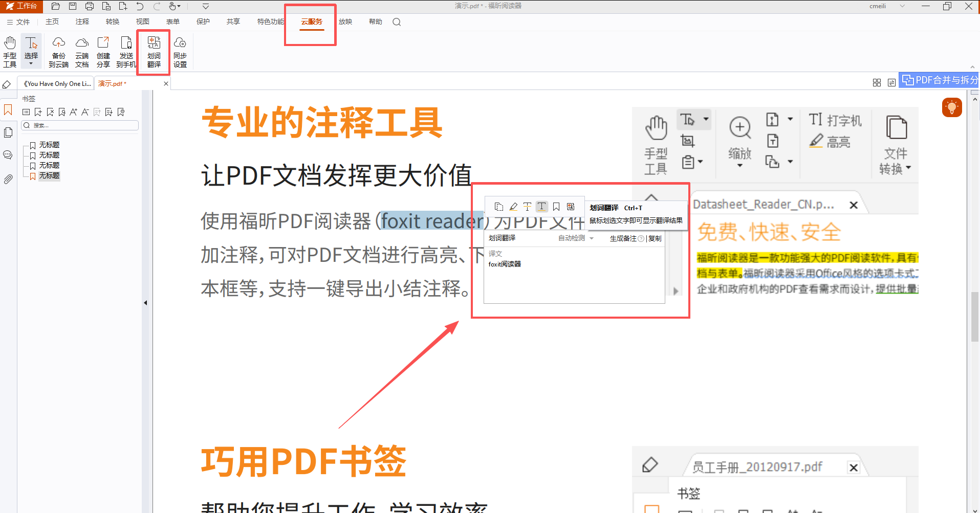
Task: Expand the quick access toolbar customize chevron
Action: coord(205,6)
